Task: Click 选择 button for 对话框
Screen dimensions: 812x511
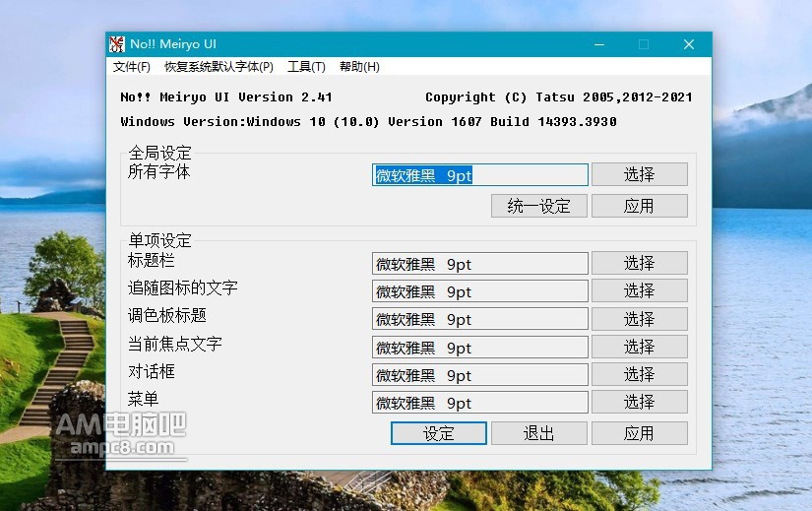Action: [x=640, y=374]
